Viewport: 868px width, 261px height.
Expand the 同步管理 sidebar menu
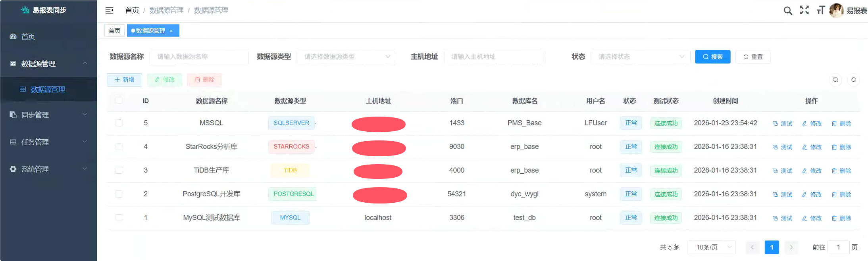[48, 115]
